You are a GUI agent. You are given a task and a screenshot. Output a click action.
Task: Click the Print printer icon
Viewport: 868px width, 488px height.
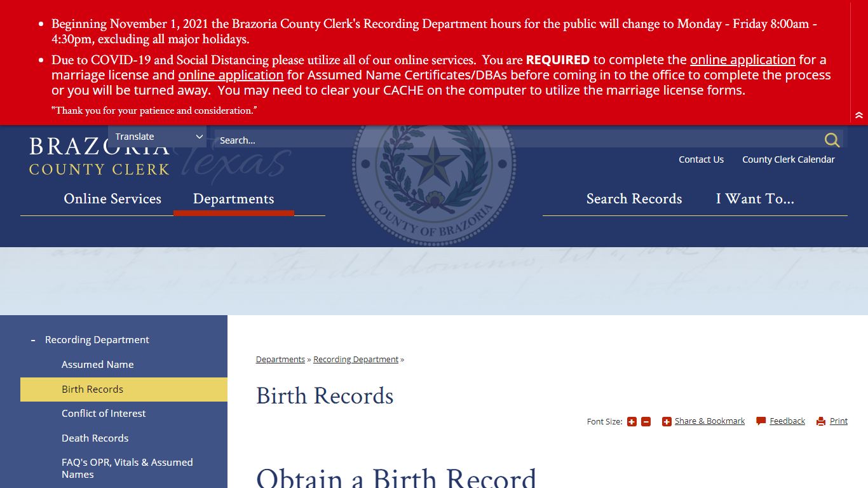tap(821, 421)
